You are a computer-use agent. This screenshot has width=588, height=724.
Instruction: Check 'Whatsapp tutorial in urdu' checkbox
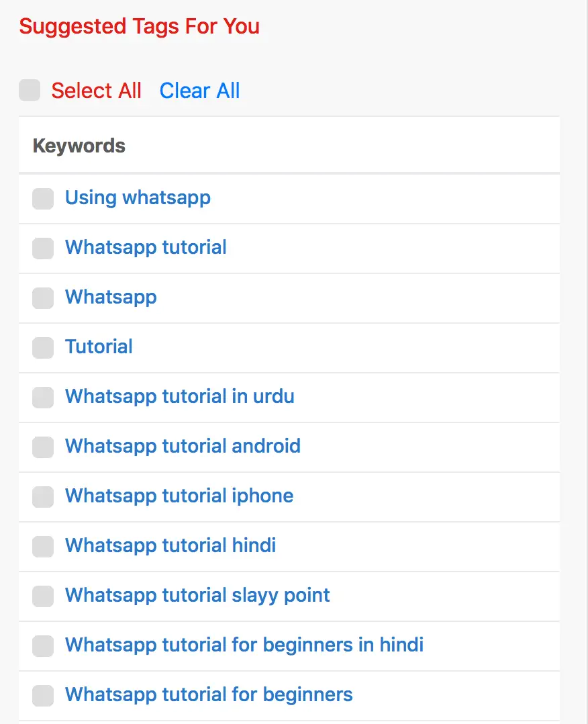point(43,398)
